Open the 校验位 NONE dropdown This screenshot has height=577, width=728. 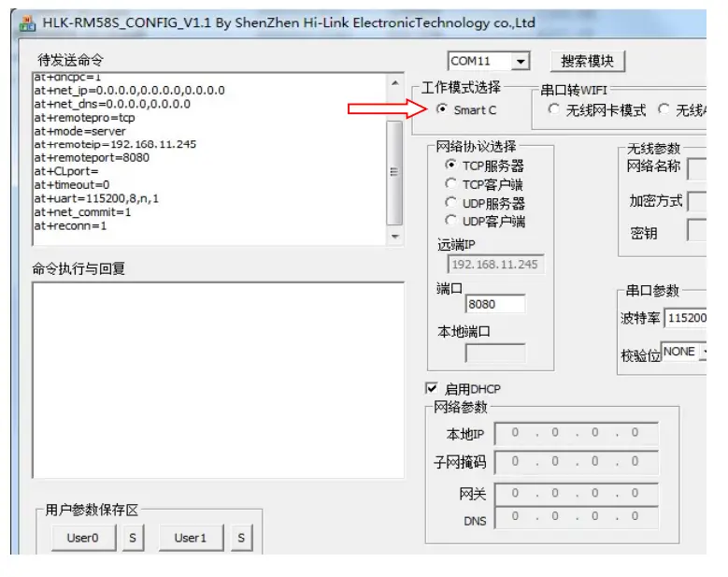pyautogui.click(x=705, y=352)
